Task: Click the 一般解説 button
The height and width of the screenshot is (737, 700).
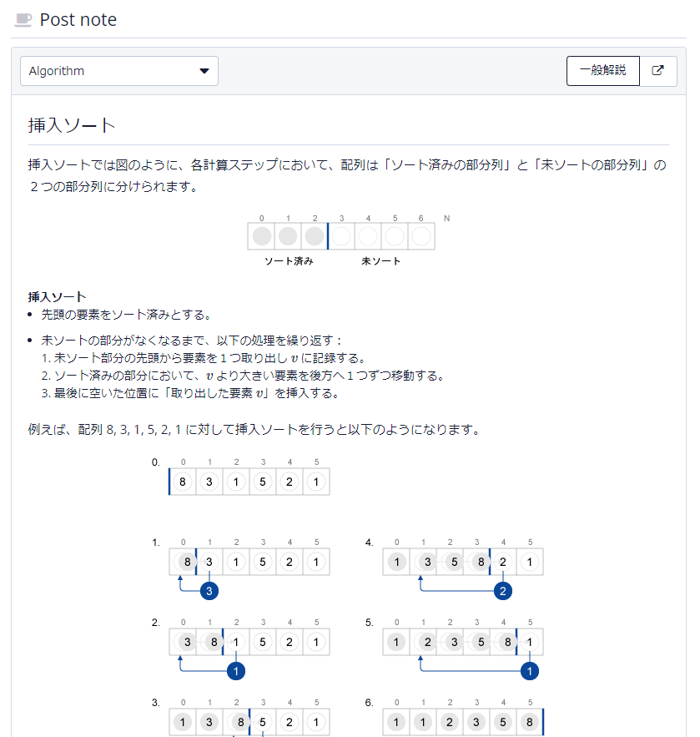Action: 603,71
